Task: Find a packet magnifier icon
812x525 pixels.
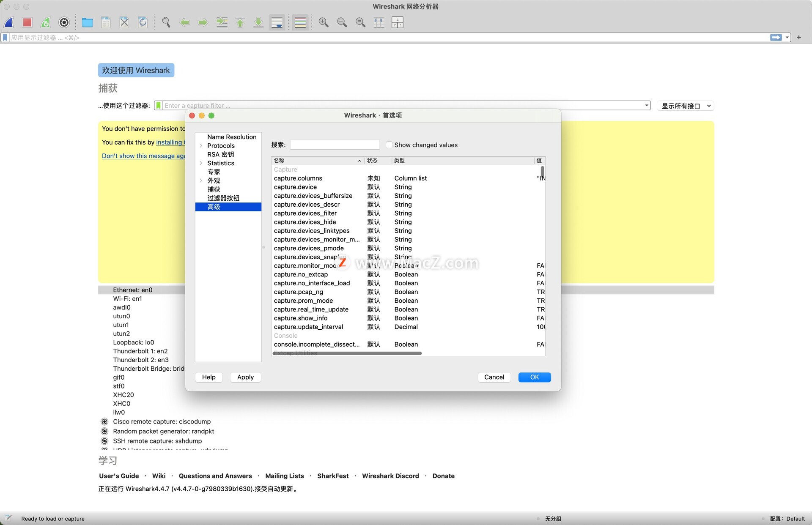Action: pos(166,22)
